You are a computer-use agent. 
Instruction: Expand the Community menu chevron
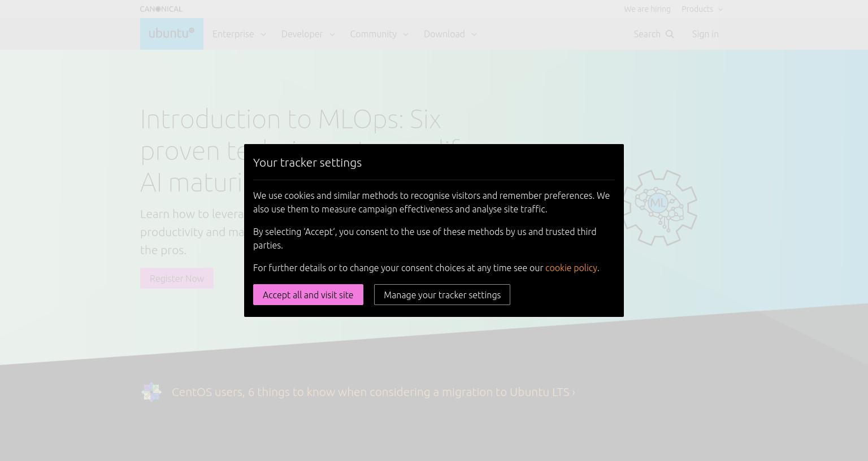coord(406,34)
